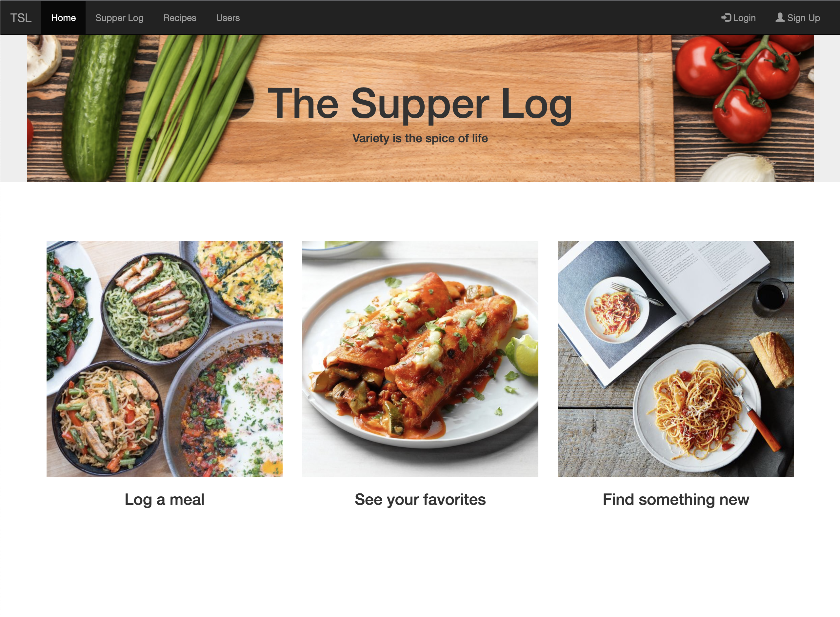This screenshot has width=840, height=617.
Task: Click the meal bowls photo thumbnail
Action: click(x=164, y=359)
